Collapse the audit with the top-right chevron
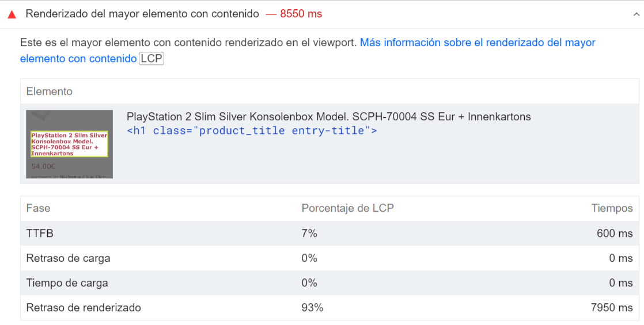Screen dimensions: 644x325 click(636, 14)
